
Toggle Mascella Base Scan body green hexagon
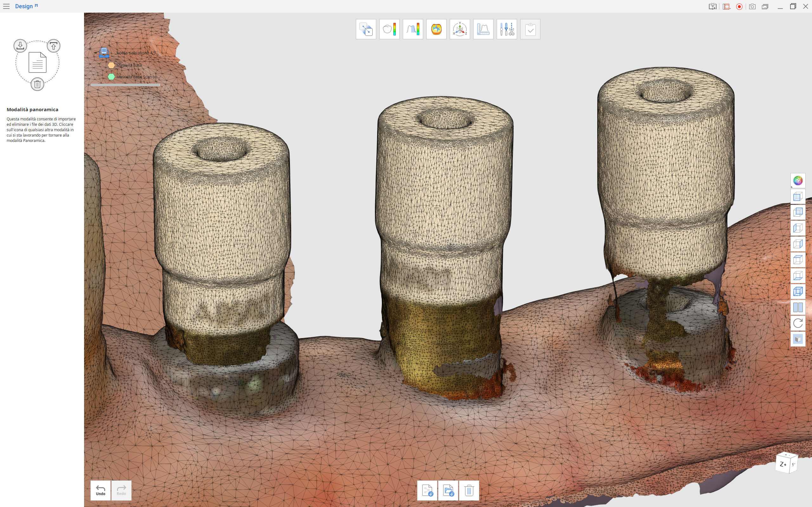(111, 77)
